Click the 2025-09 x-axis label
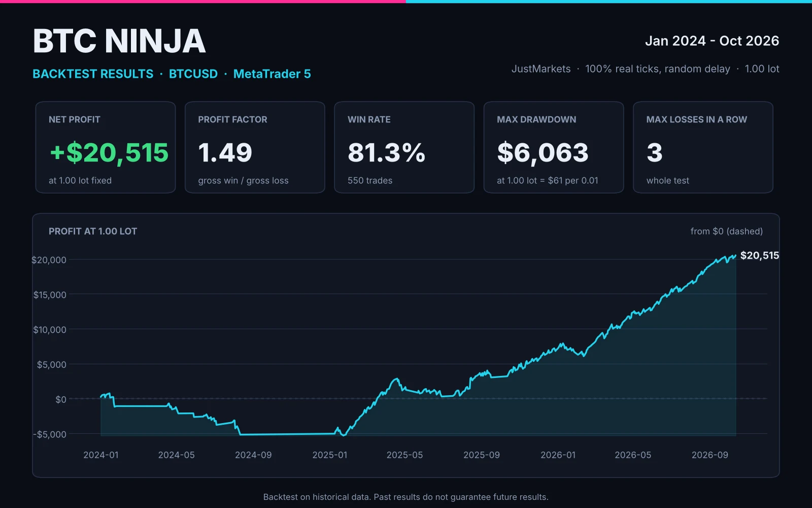The width and height of the screenshot is (812, 508). (x=482, y=455)
